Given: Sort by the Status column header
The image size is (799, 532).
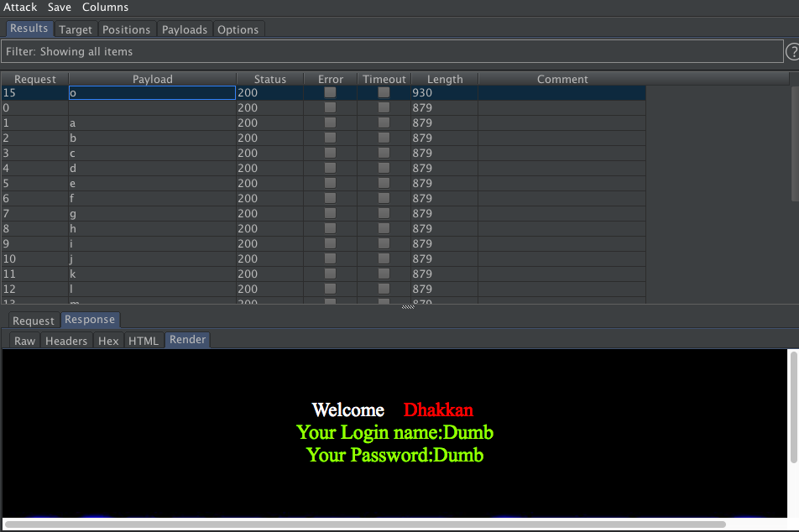Looking at the screenshot, I should [270, 79].
